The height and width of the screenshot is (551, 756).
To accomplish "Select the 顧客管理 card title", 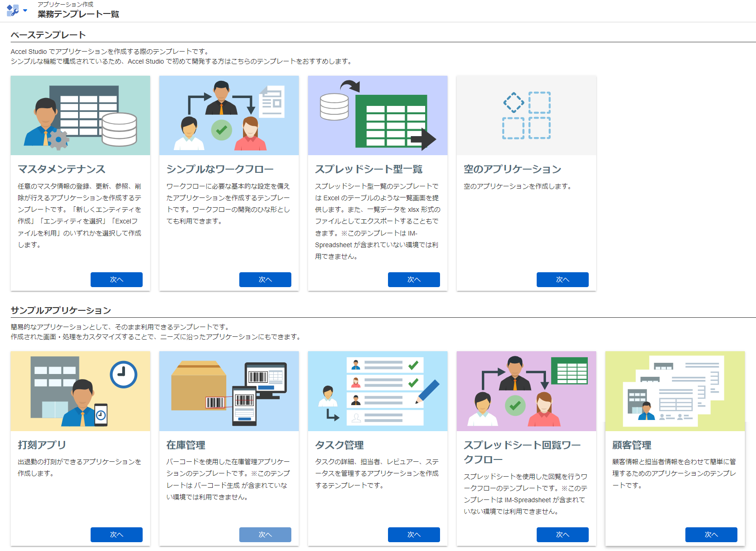I will [x=632, y=445].
